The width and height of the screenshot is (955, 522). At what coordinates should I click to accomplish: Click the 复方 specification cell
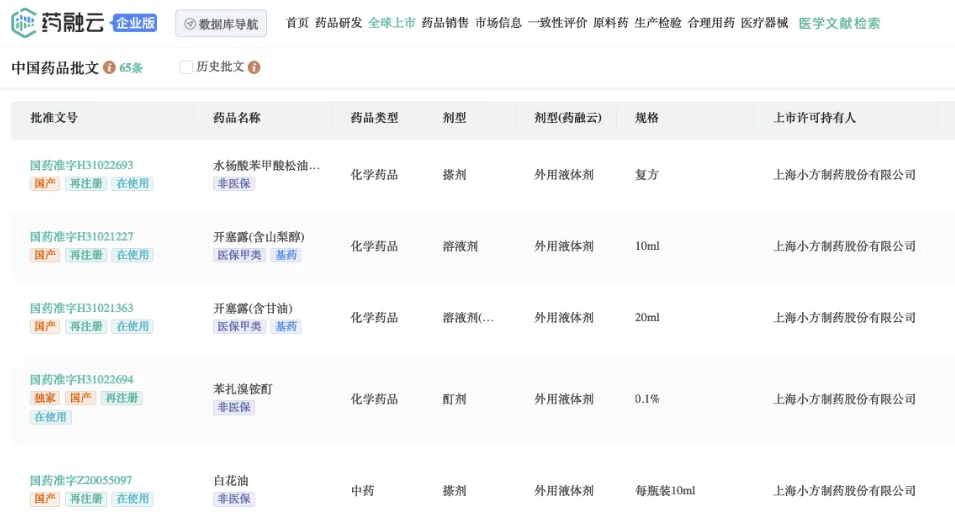pos(647,175)
